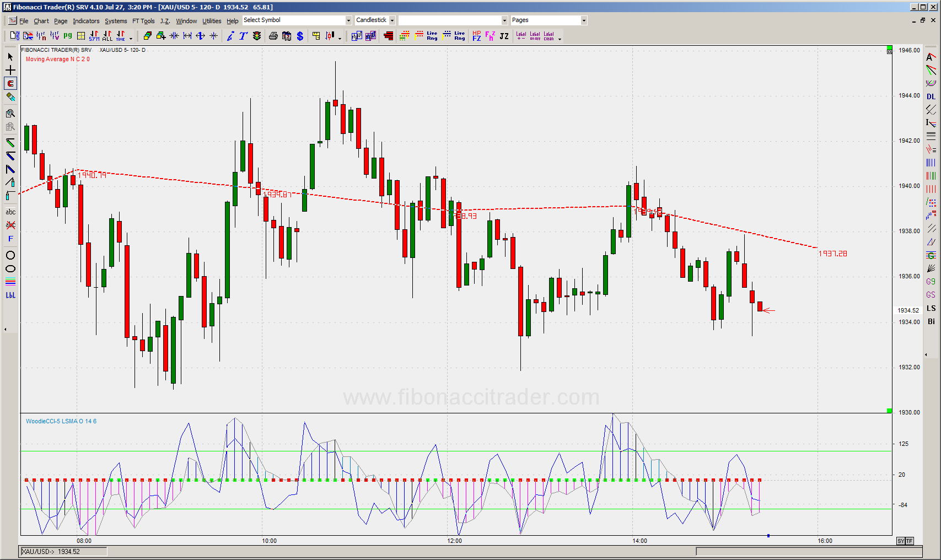This screenshot has height=560, width=941.
Task: Open the Utilities menu
Action: click(212, 21)
